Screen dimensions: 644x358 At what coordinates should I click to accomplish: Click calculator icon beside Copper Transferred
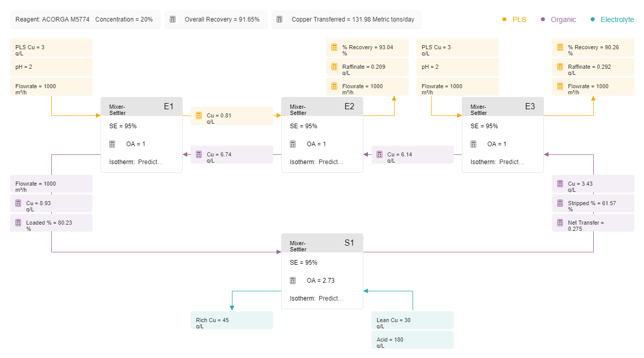pyautogui.click(x=280, y=19)
